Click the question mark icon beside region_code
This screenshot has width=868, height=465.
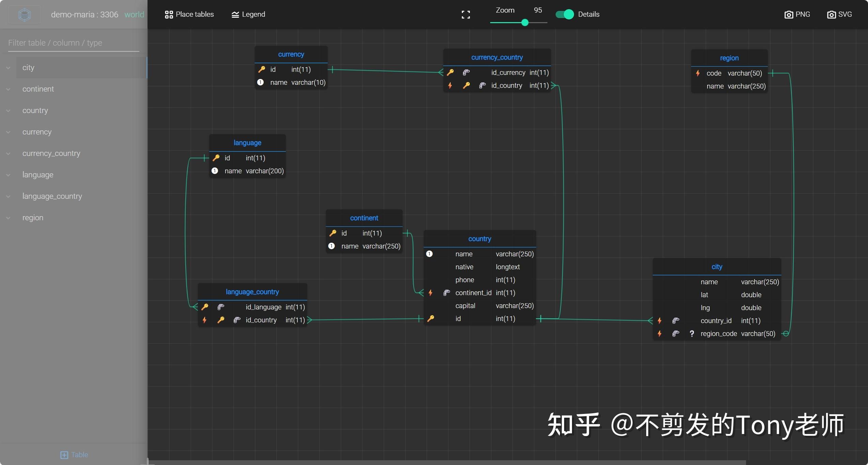692,334
